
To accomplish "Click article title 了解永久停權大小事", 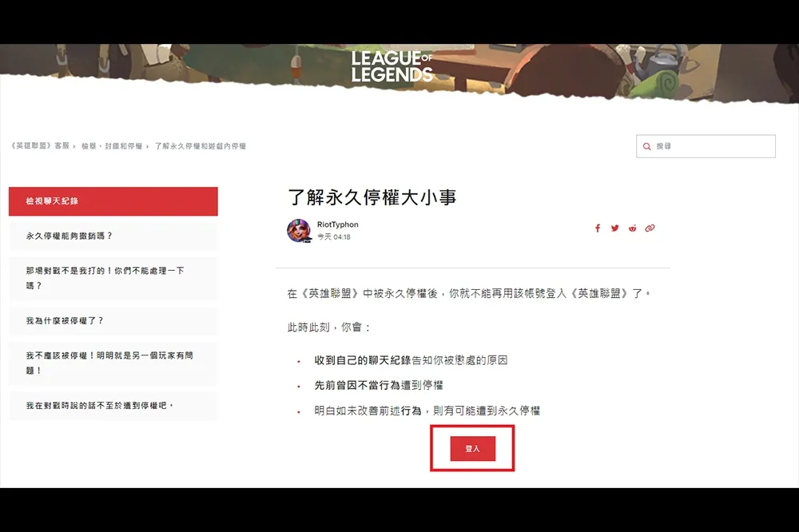I will (372, 197).
